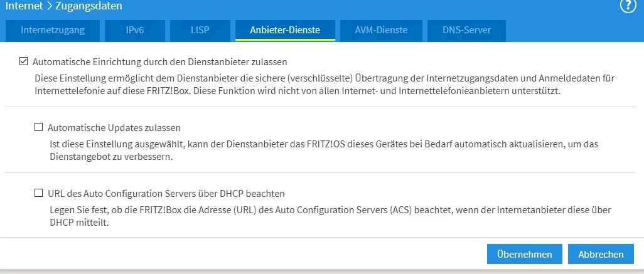Cancel changes with the Abbrechen button
This screenshot has height=274, width=644.
pos(601,254)
